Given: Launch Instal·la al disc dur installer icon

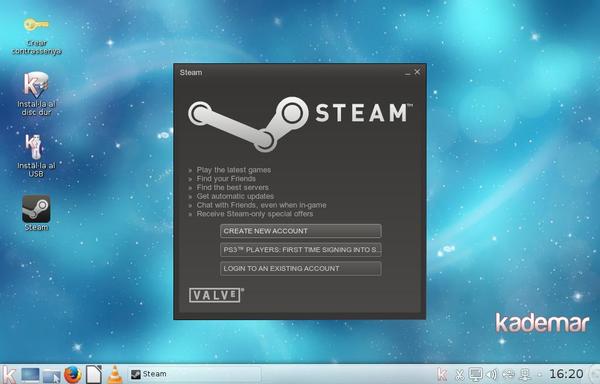Looking at the screenshot, I should point(36,85).
